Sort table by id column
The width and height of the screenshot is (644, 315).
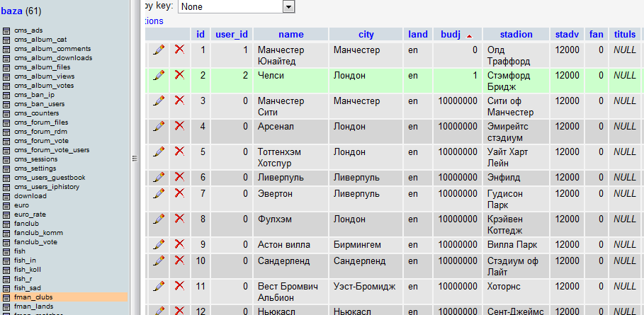[200, 35]
